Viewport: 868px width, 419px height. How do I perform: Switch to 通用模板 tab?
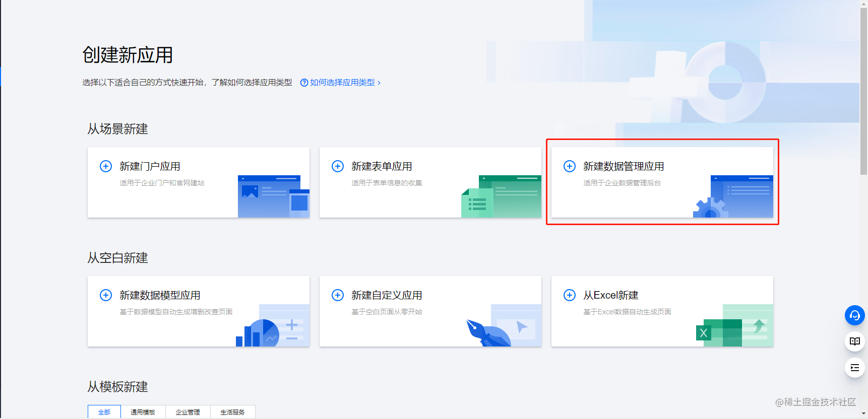tap(143, 412)
